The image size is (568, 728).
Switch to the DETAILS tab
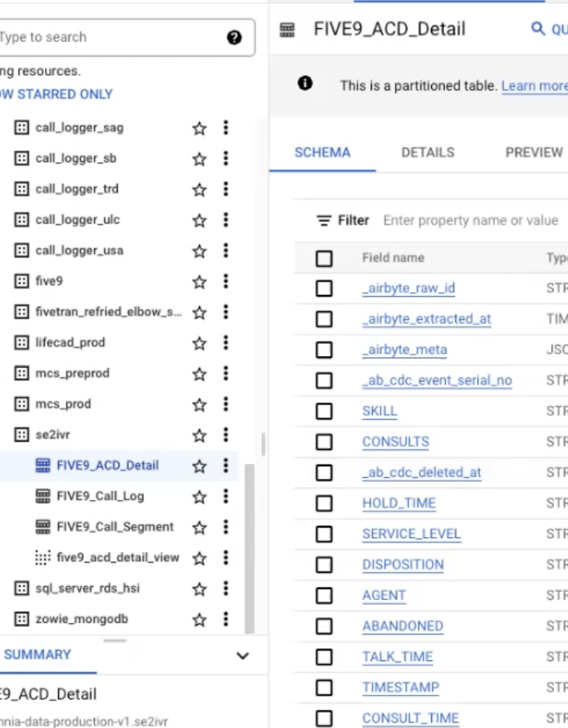click(427, 152)
